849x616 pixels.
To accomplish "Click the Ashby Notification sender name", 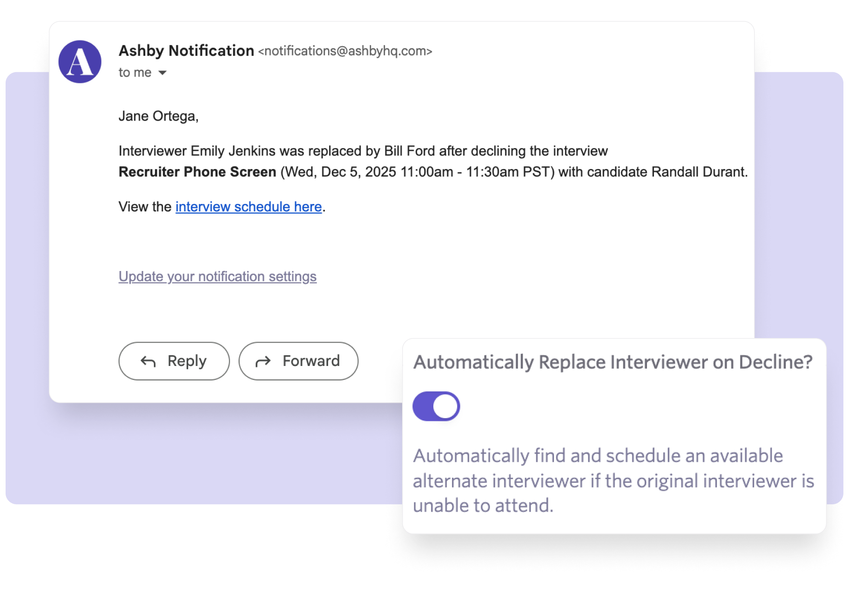I will [186, 51].
